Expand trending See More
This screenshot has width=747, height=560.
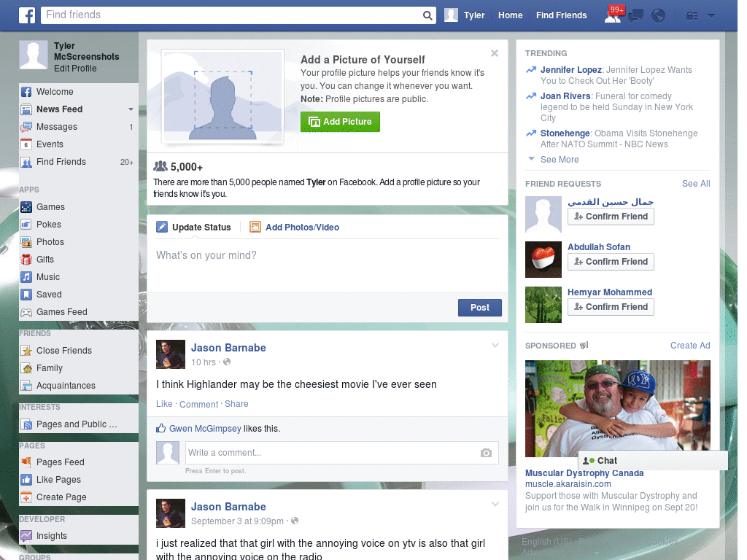(560, 160)
